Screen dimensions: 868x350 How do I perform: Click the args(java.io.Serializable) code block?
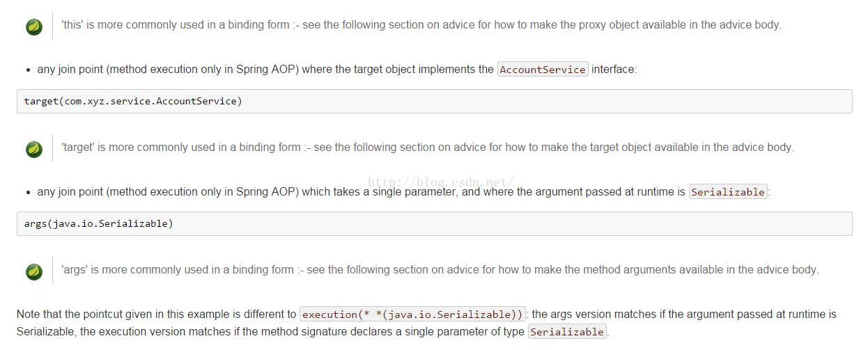[434, 223]
